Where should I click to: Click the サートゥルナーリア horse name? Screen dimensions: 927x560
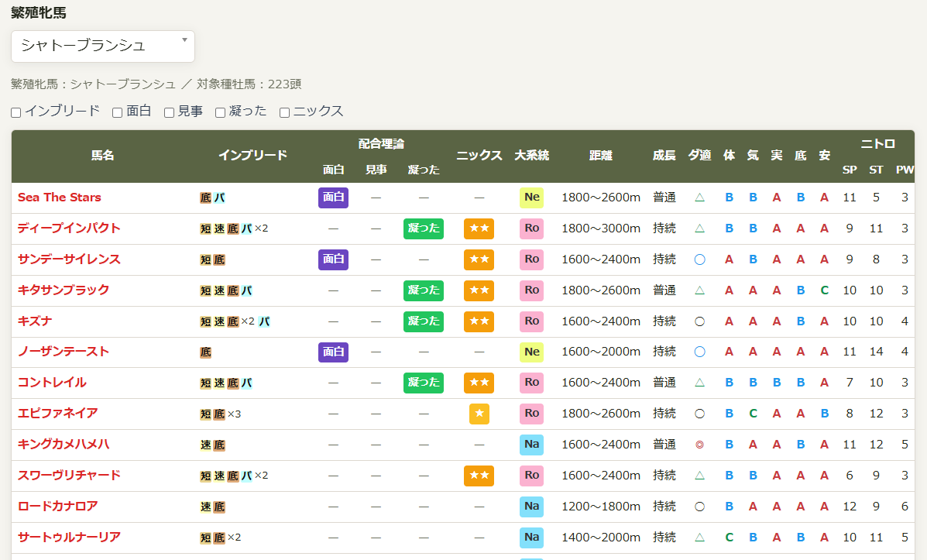point(69,537)
